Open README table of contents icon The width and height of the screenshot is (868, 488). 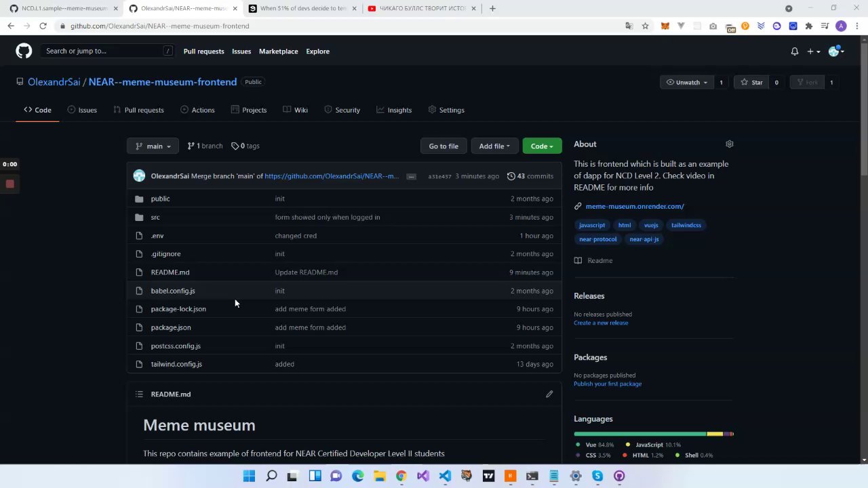[139, 394]
